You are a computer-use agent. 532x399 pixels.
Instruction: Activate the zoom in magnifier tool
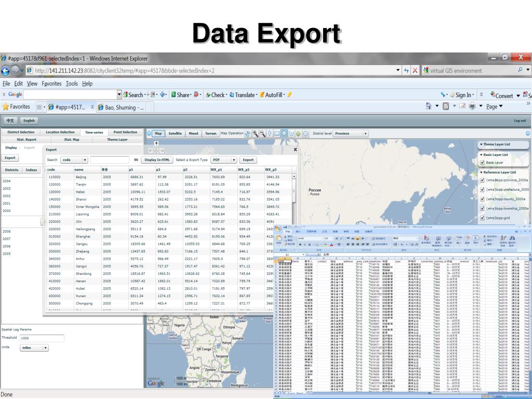pos(255,134)
